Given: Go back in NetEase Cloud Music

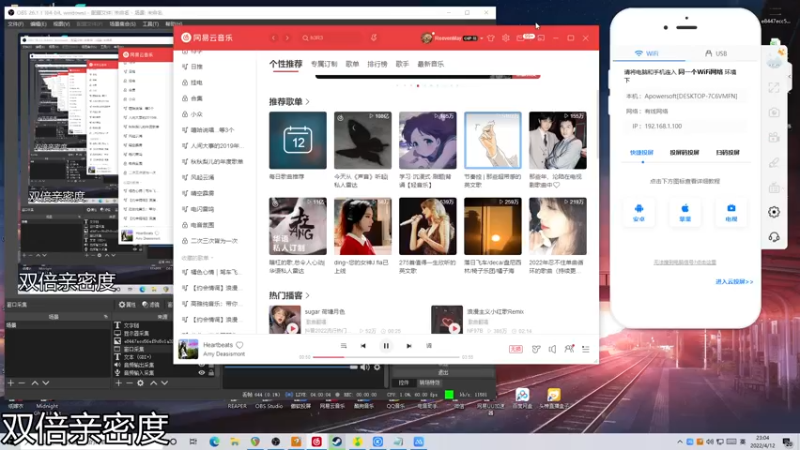Looking at the screenshot, I should [x=273, y=38].
